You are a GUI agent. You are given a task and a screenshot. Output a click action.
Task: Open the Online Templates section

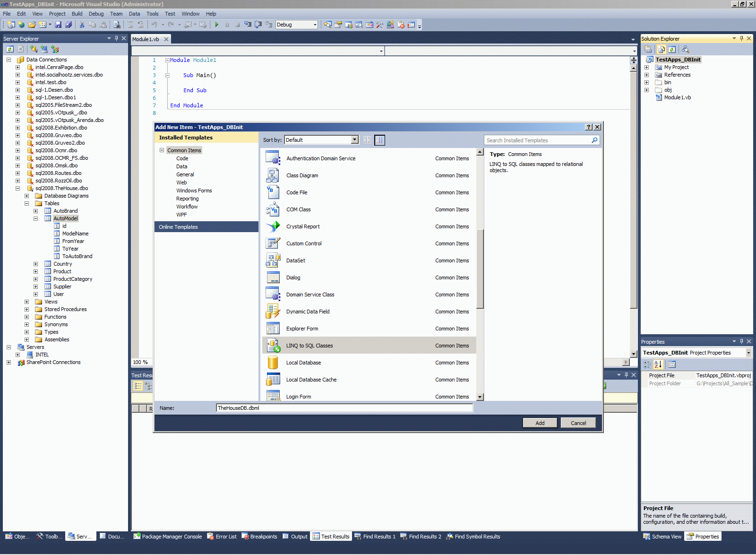click(x=206, y=227)
